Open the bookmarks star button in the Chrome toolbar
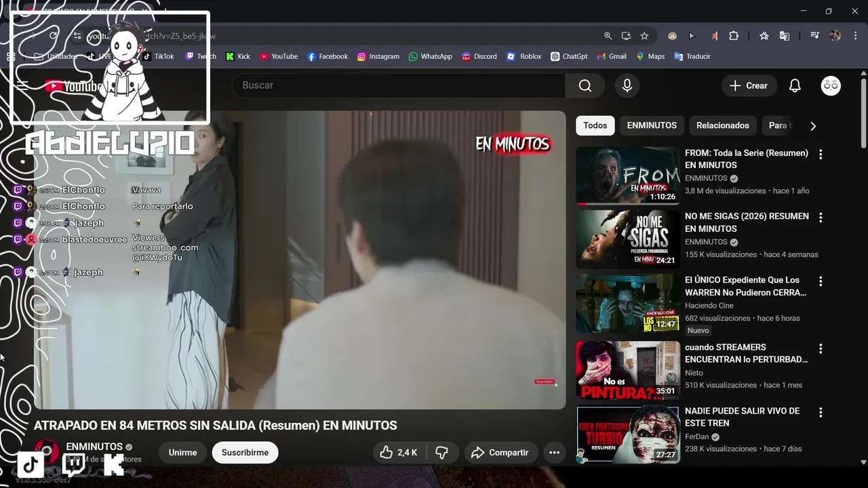 (764, 36)
